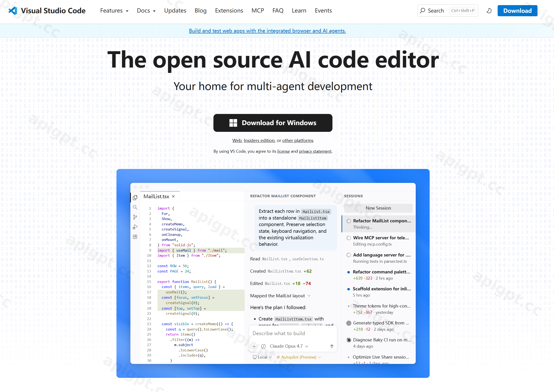Open the FAQ nav item

point(278,11)
